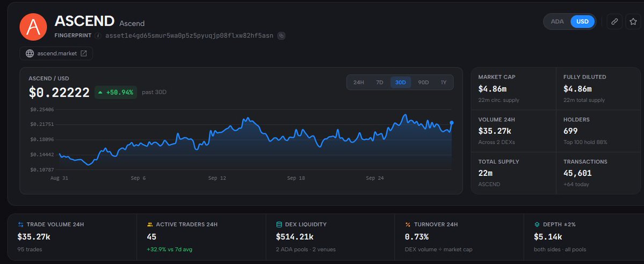Switch price display to USD

pos(582,22)
